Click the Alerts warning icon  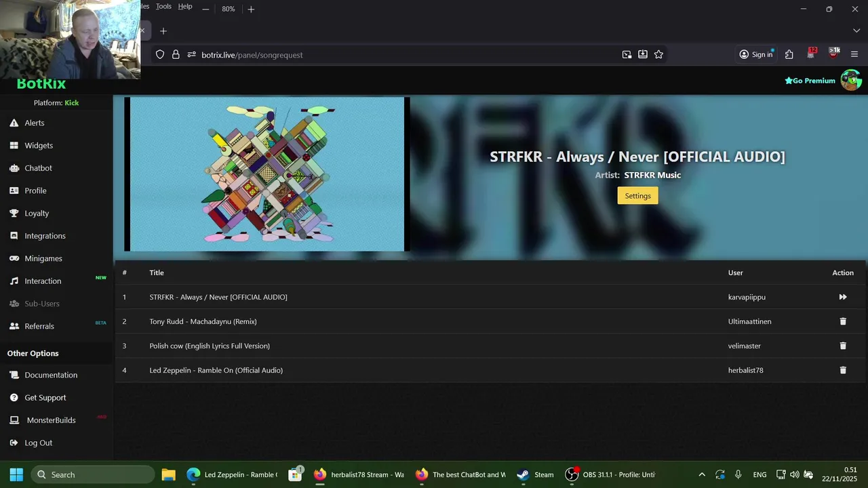tap(14, 123)
